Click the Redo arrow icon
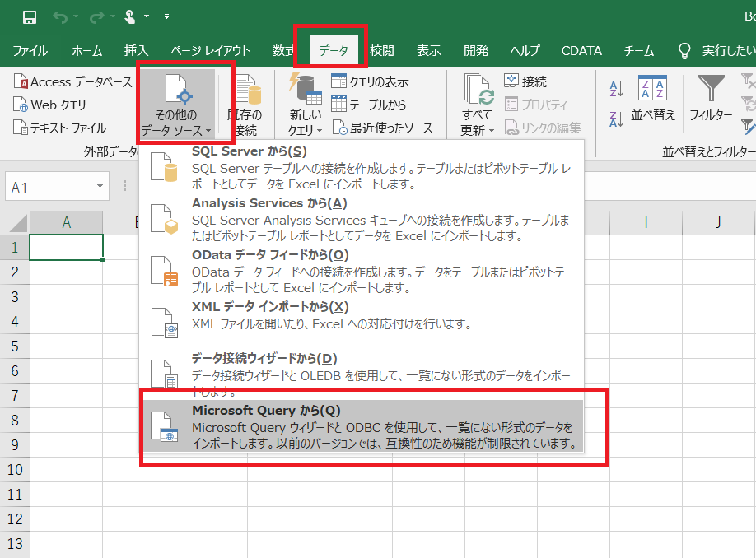 (x=97, y=17)
